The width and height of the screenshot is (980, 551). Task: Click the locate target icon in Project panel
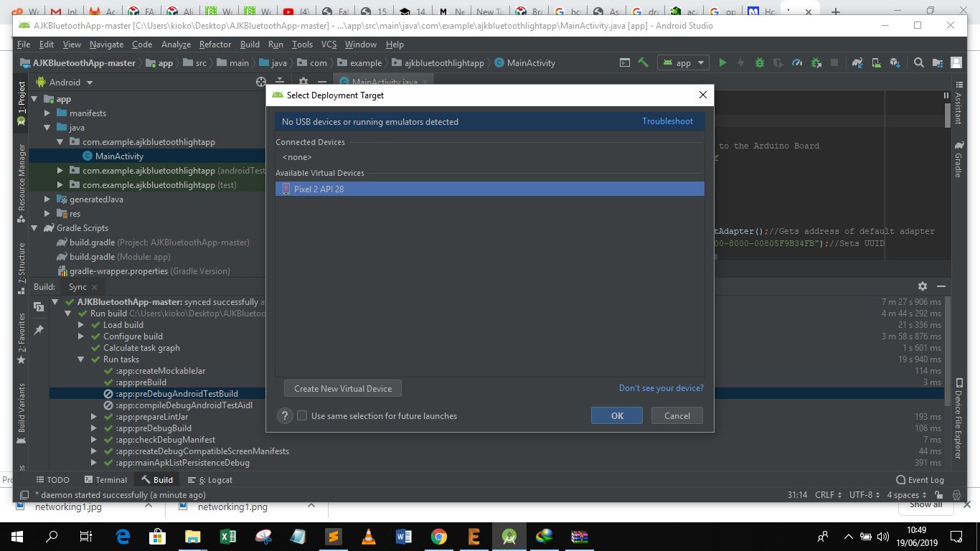point(261,83)
